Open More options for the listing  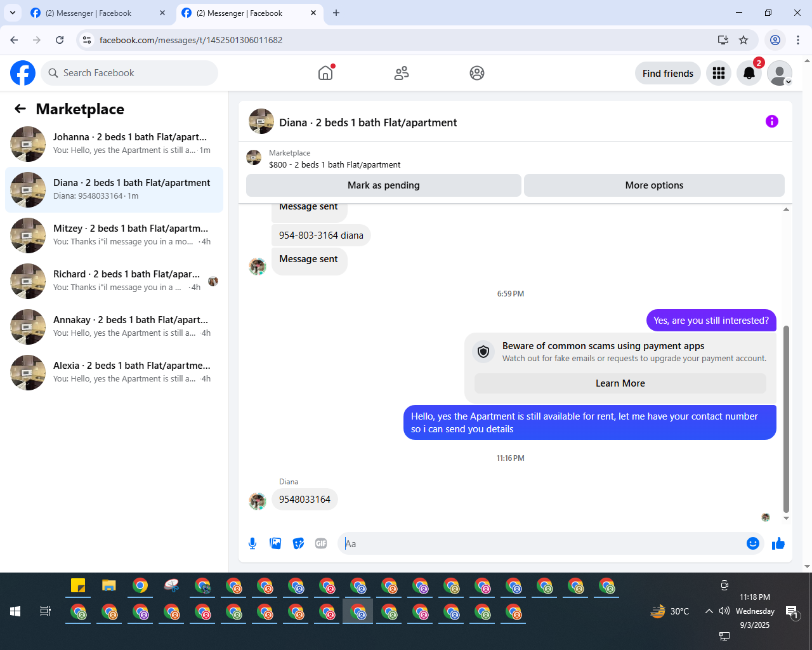654,185
